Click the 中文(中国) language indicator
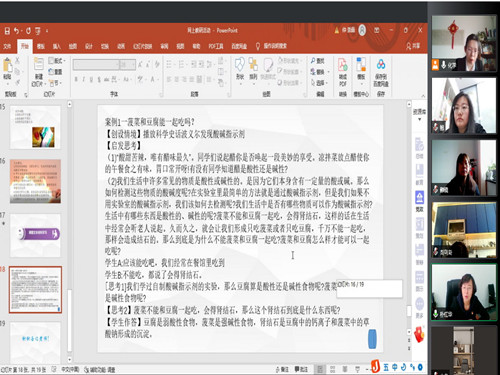This screenshot has height=375, width=500. [x=70, y=369]
